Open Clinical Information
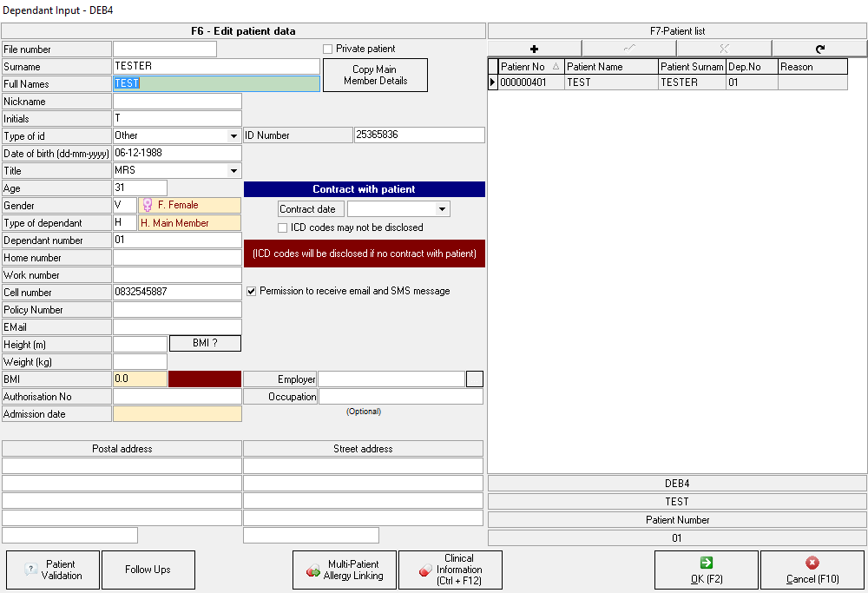 tap(450, 570)
